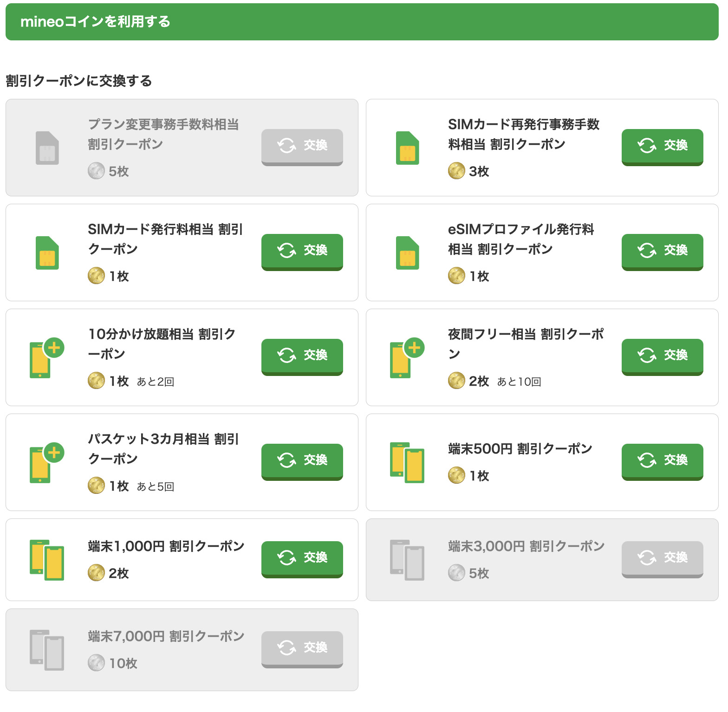Click the two-phones icon for 端末500円 coupon

[407, 463]
